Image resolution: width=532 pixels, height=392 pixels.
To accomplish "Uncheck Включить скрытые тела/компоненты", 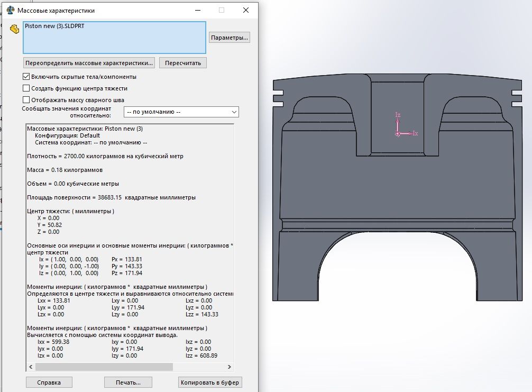I will pyautogui.click(x=26, y=77).
